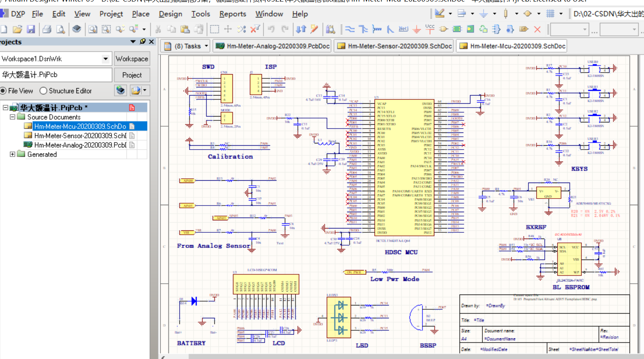Click the hierarchy Up/Down blue arrows icon
The width and height of the screenshot is (644, 359).
(301, 29)
